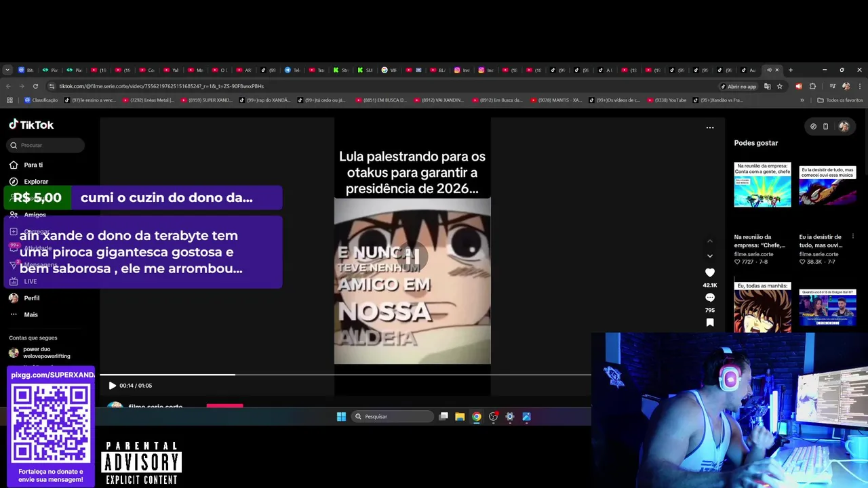
Task: Open File Explorer from taskbar
Action: click(460, 417)
